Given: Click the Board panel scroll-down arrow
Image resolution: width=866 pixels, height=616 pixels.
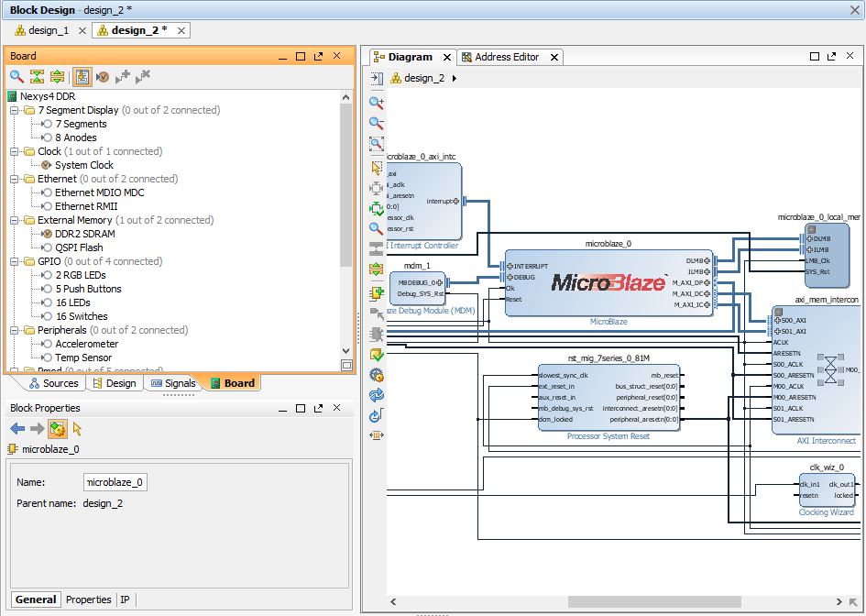Looking at the screenshot, I should (346, 351).
